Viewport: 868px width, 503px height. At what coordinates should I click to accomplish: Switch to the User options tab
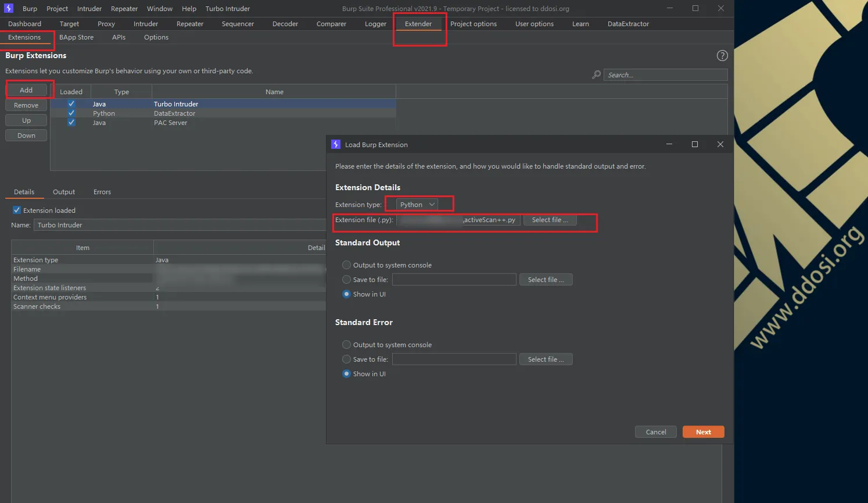[x=535, y=24]
